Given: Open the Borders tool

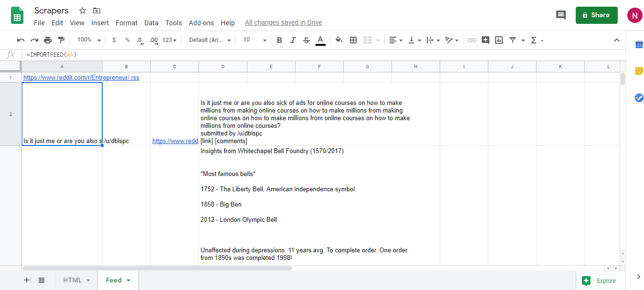Looking at the screenshot, I should [x=353, y=40].
